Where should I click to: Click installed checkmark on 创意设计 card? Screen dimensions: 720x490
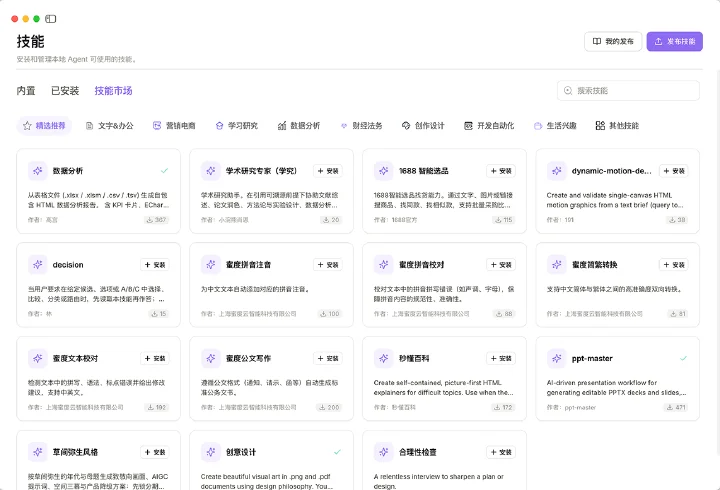(x=337, y=452)
